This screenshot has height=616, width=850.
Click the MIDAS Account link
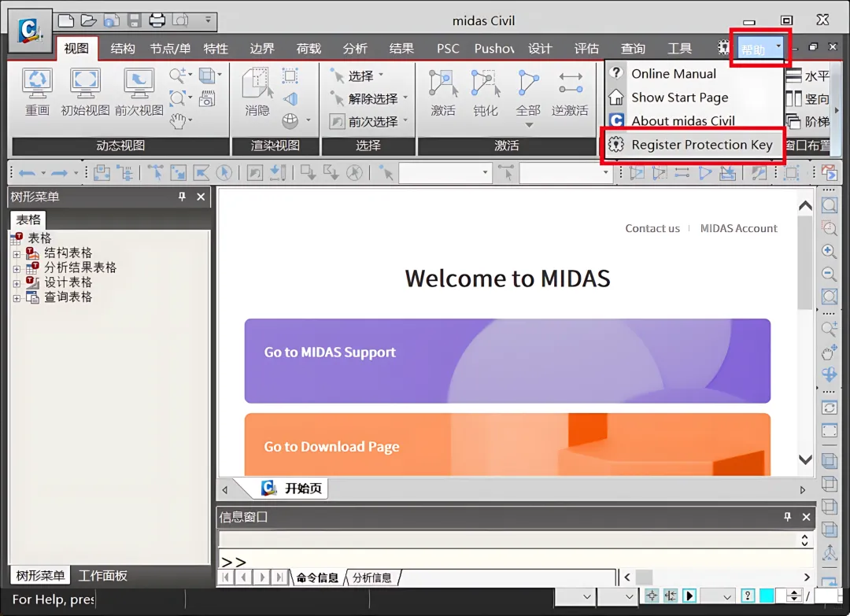738,229
